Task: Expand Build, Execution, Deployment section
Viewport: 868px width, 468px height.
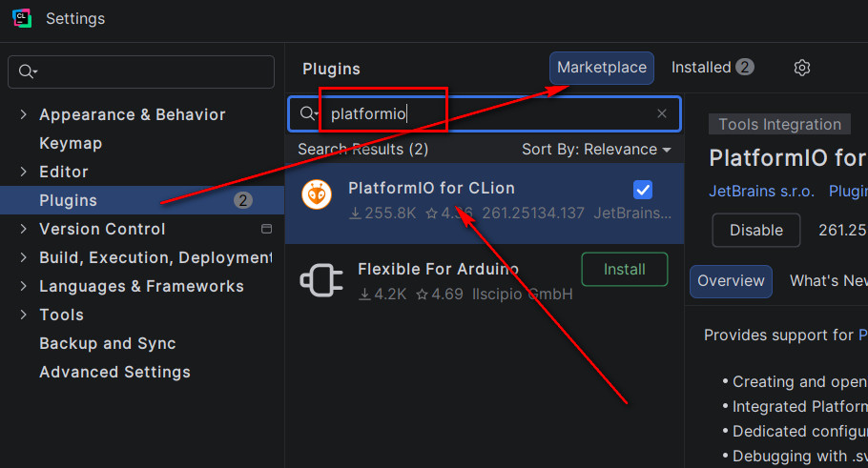Action: click(23, 257)
